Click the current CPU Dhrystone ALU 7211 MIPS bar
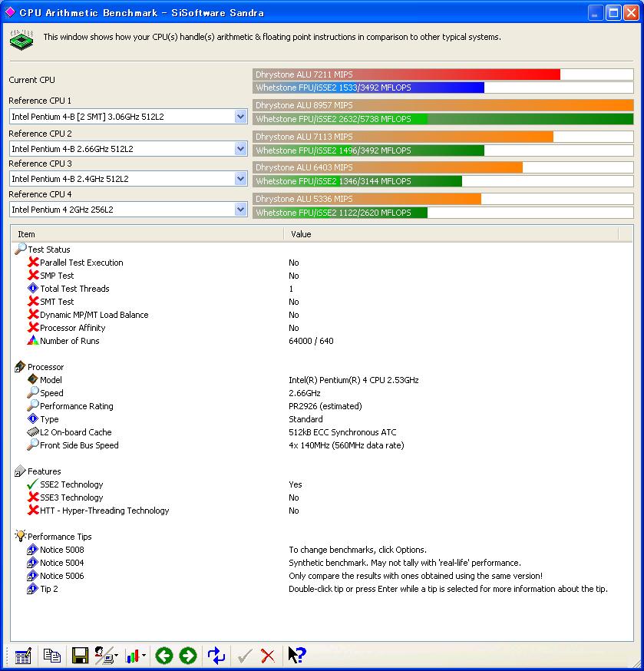 point(443,74)
